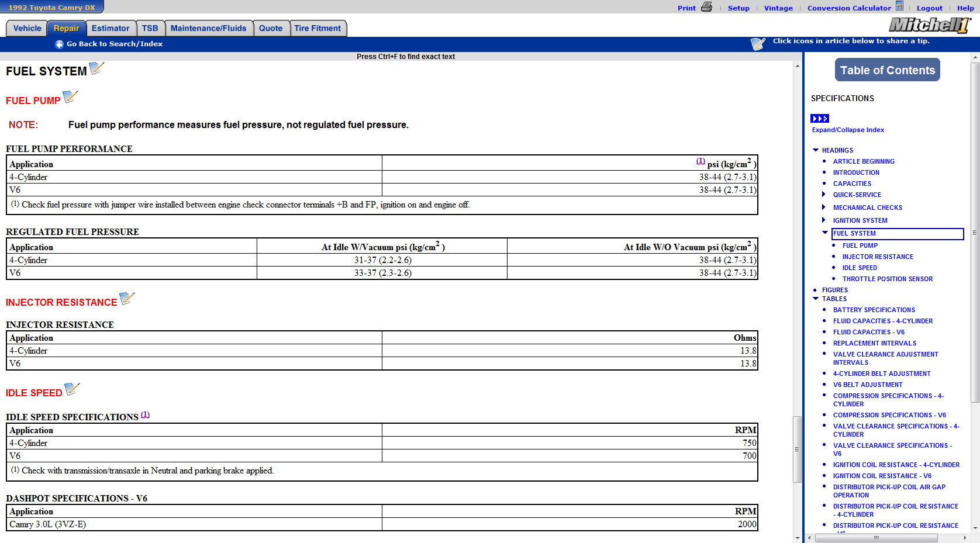This screenshot has height=543, width=980.
Task: Jump to INTRODUCTION in index
Action: (x=856, y=172)
